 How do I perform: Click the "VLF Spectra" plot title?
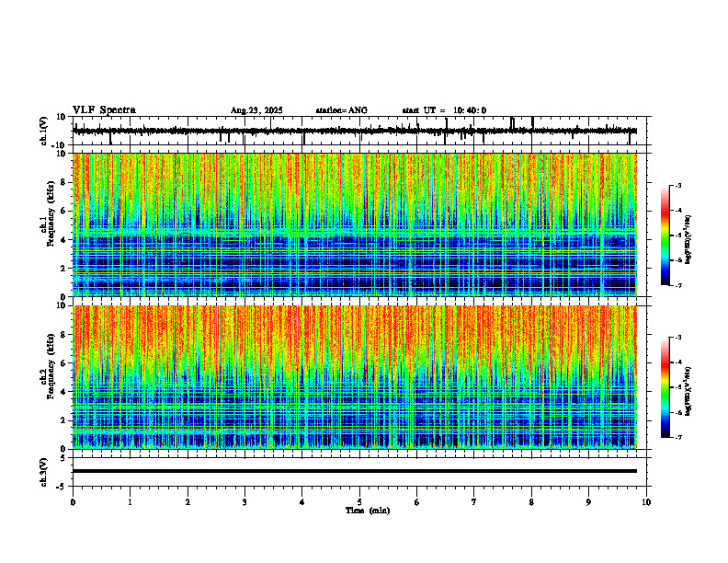click(x=104, y=110)
